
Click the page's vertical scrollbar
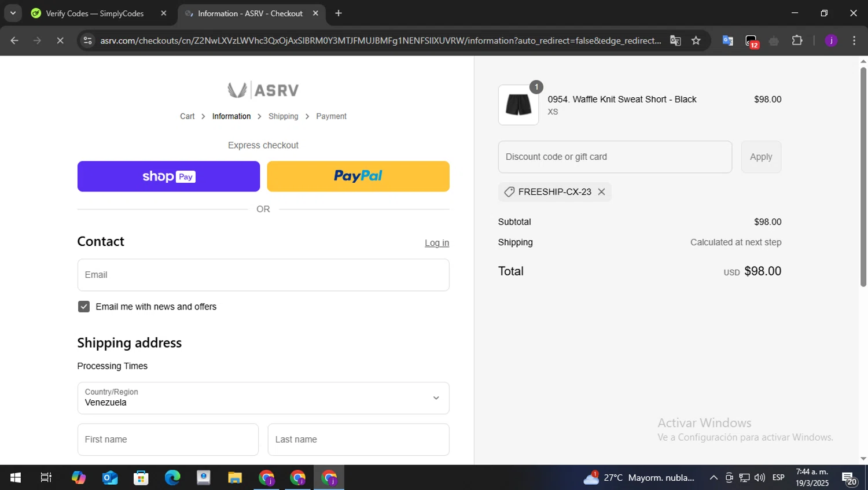coord(863,177)
